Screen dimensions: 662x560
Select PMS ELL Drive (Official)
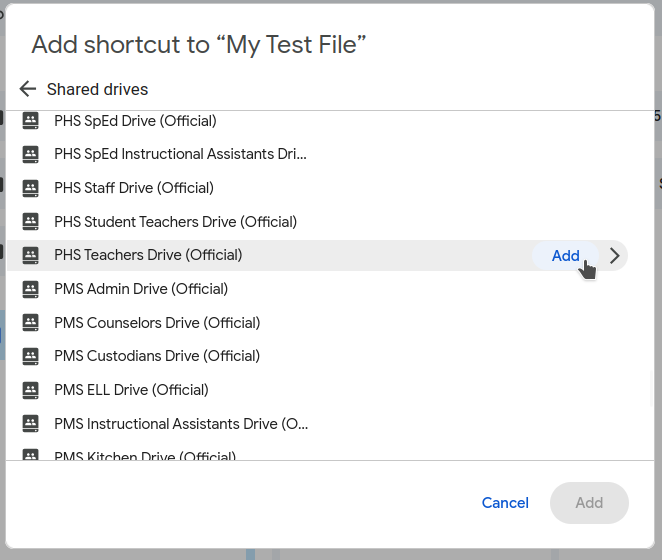131,390
